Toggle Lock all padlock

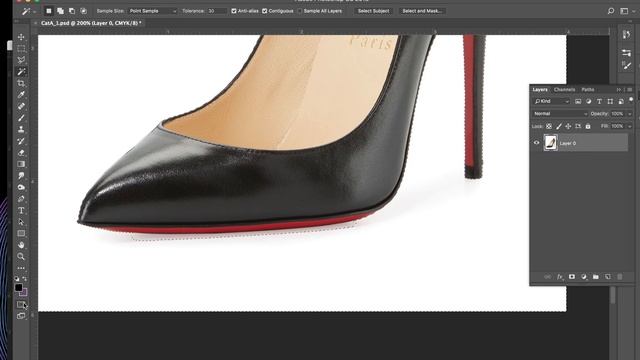588,127
